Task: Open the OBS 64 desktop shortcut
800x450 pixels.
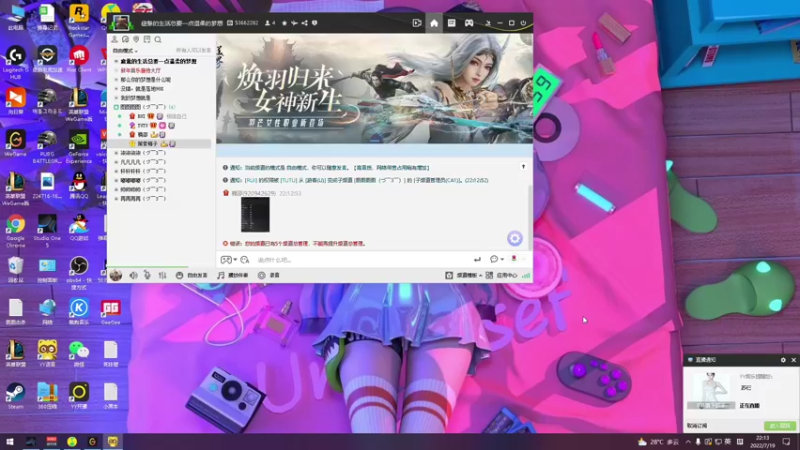Action: (x=79, y=273)
